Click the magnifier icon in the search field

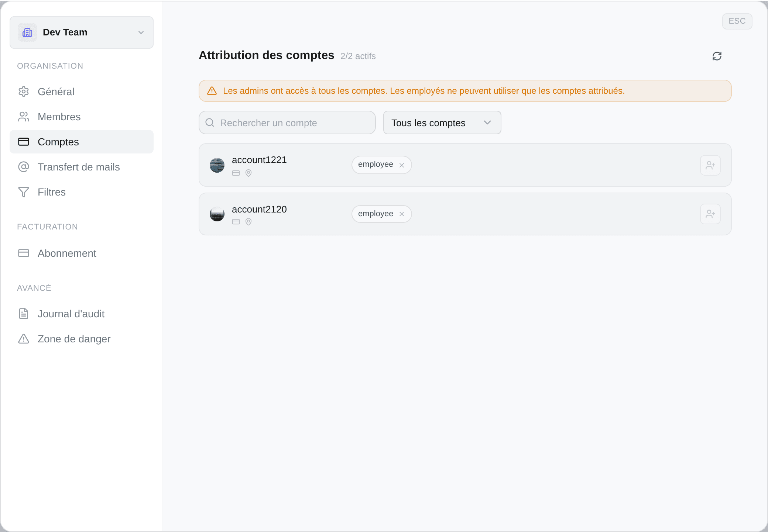point(210,122)
